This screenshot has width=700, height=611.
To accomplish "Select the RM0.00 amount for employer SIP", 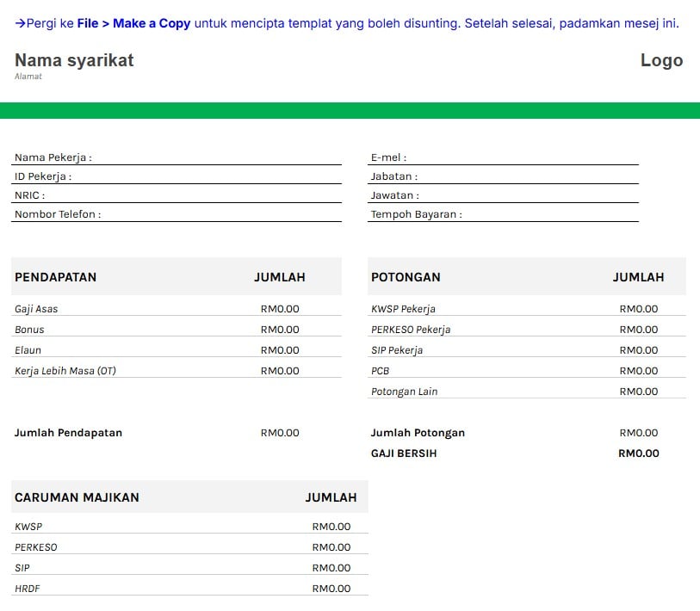I will pyautogui.click(x=331, y=568).
